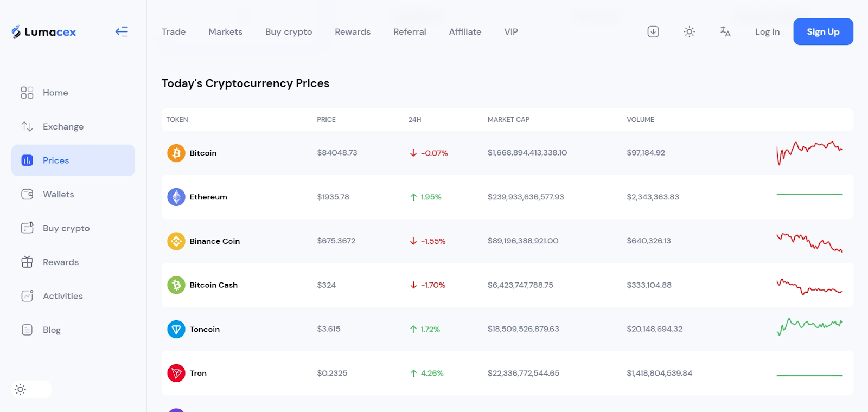868x412 pixels.
Task: Click the Toncoin token name
Action: [205, 329]
